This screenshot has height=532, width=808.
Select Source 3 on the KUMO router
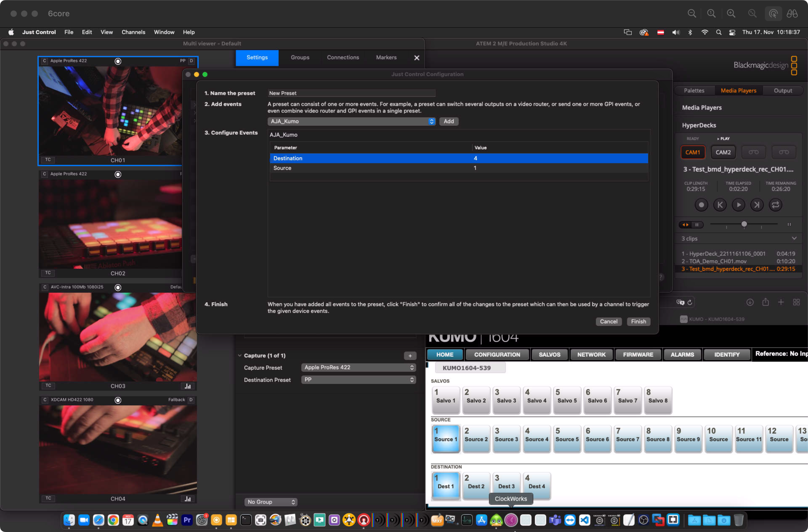(506, 439)
